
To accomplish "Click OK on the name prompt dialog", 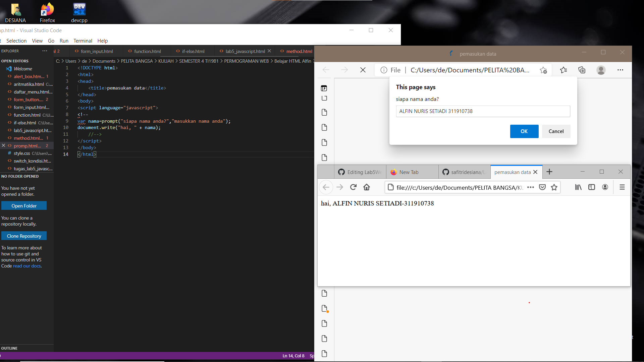I will point(524,131).
